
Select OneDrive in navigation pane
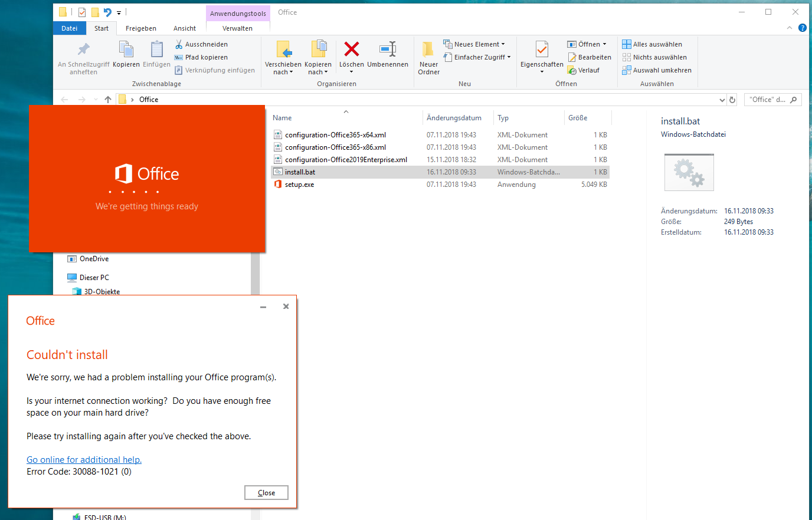point(94,259)
